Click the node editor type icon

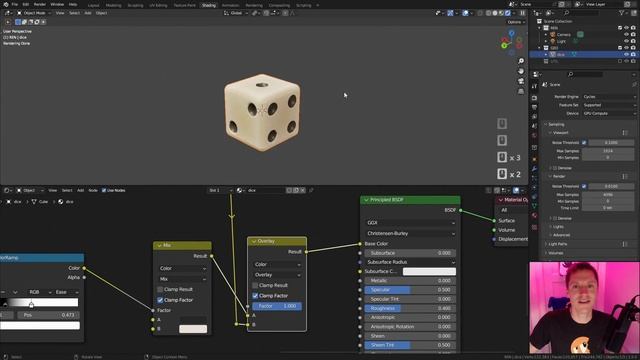coord(7,190)
